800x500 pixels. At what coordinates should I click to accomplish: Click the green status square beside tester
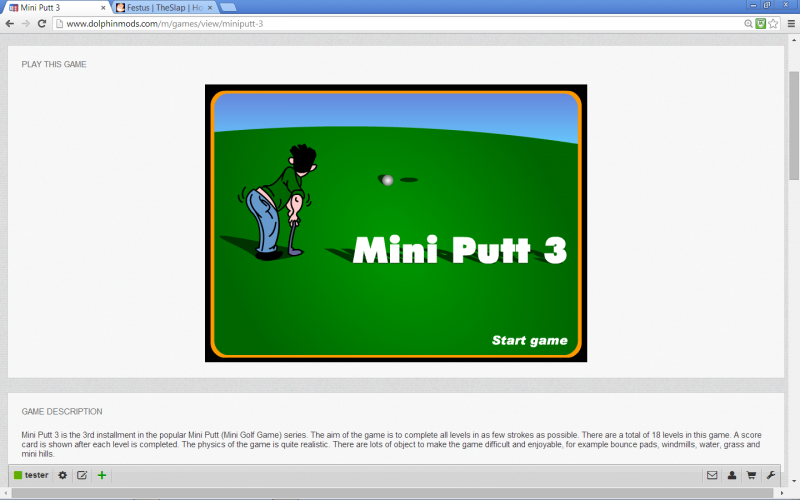point(18,475)
